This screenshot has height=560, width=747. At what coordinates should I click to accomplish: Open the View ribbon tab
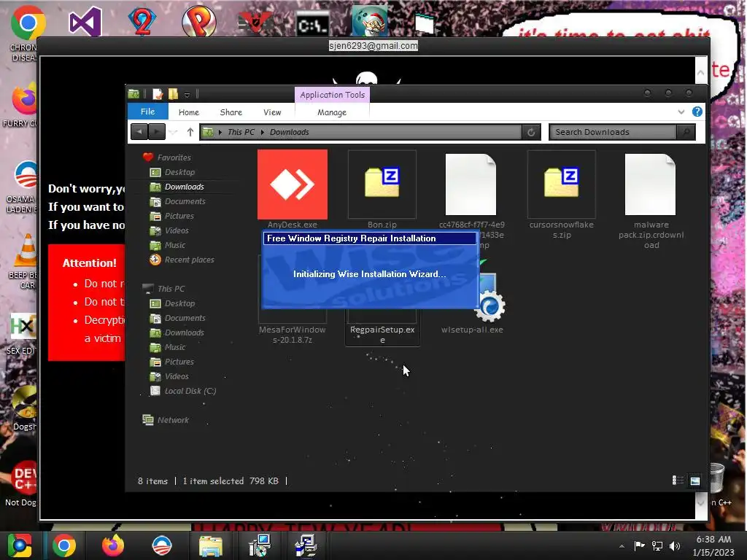pos(272,112)
